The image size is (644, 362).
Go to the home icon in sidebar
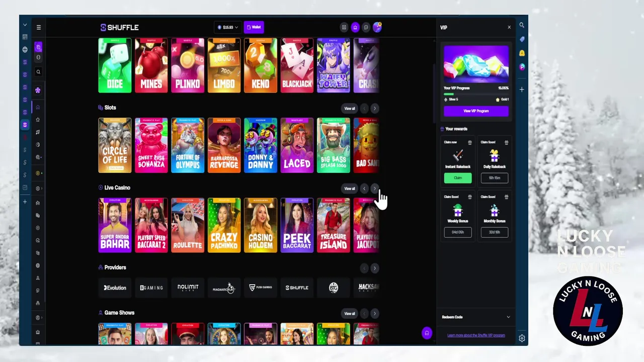click(38, 107)
